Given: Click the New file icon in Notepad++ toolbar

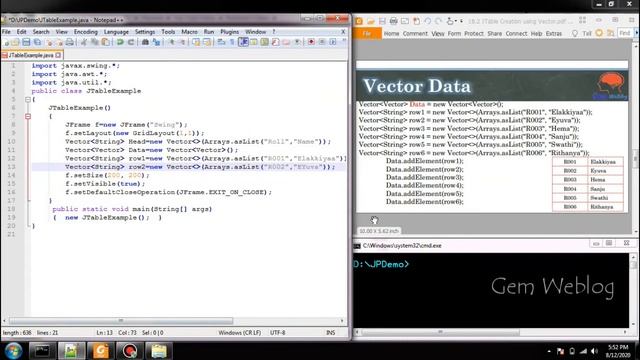Looking at the screenshot, I should 7,42.
